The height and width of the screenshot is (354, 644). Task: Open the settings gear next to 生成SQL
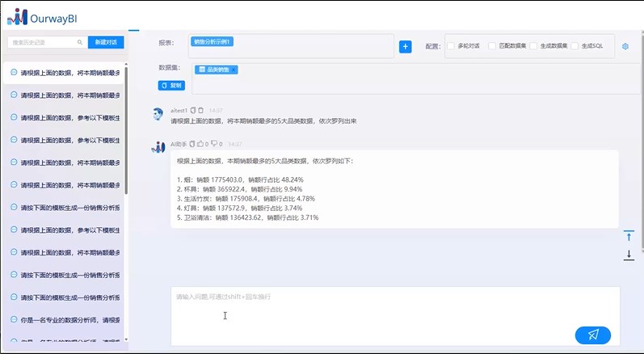click(x=625, y=46)
